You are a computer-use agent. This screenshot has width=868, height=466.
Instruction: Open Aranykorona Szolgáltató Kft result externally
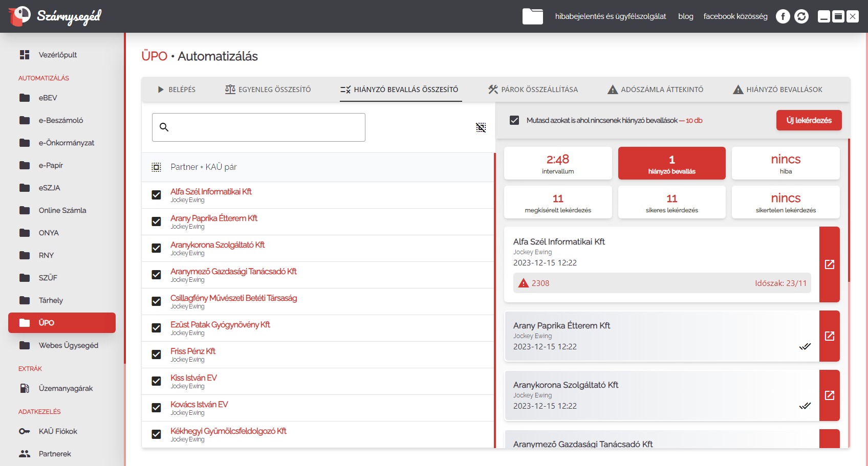point(829,395)
